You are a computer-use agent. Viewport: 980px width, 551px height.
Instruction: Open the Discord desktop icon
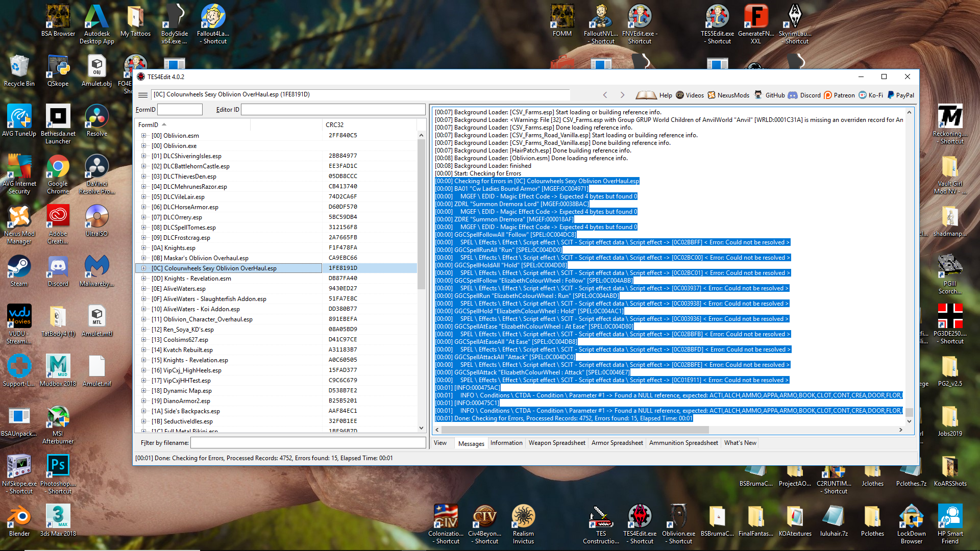(x=58, y=271)
